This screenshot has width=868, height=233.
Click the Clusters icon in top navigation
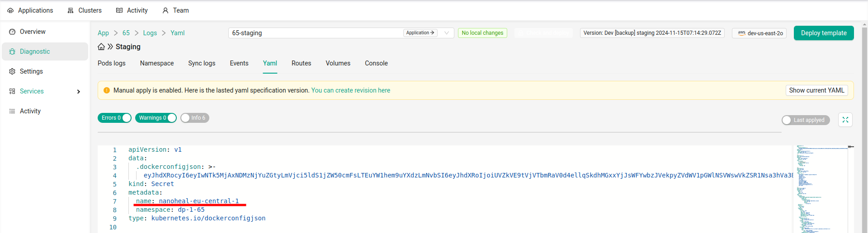tap(71, 10)
